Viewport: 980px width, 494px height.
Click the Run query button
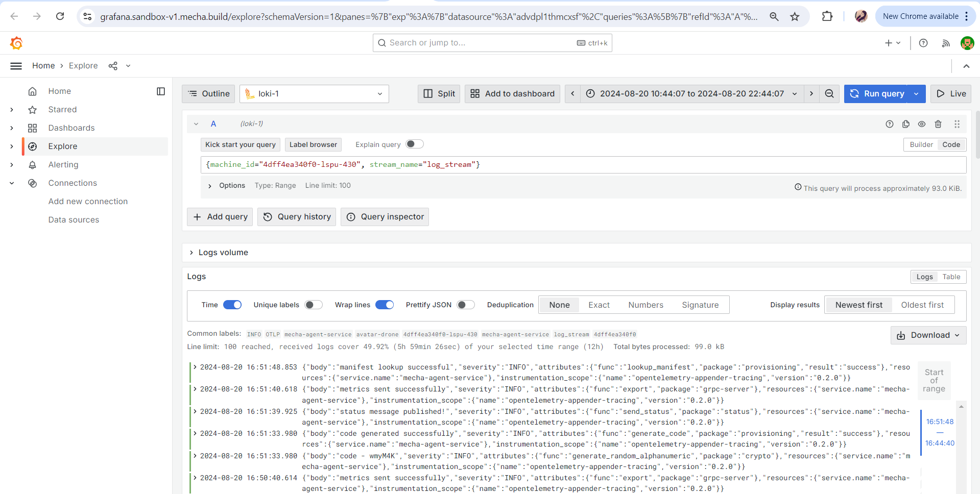pos(876,94)
